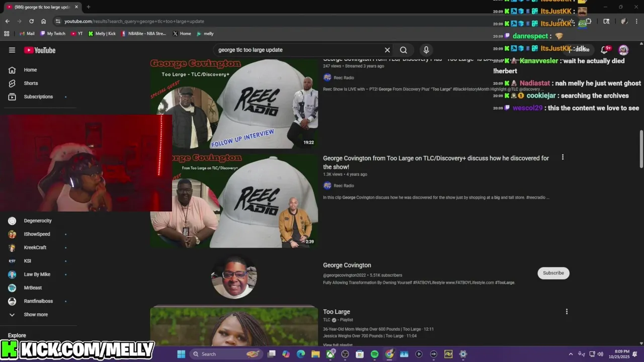The height and width of the screenshot is (362, 644).
Task: Open the melly bookmark
Action: [x=205, y=34]
